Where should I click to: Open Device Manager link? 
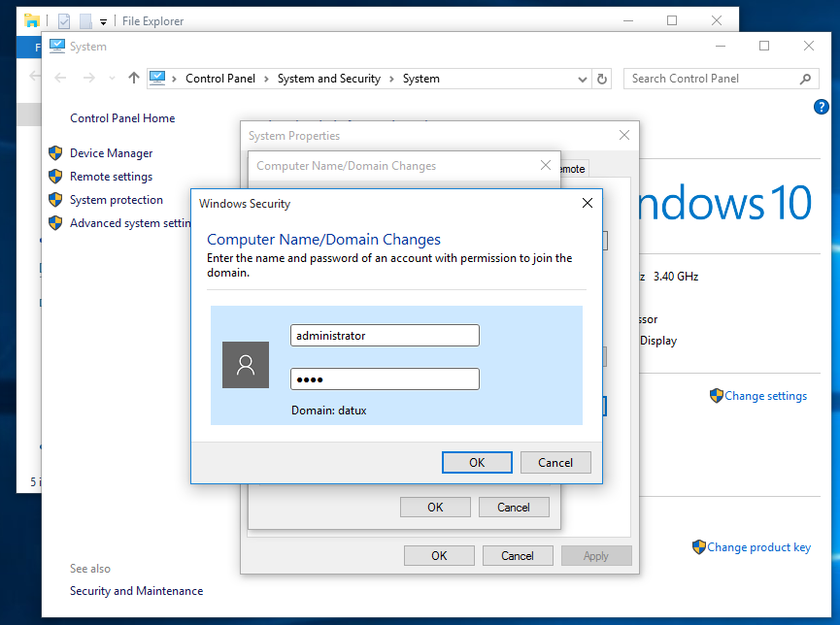[112, 153]
